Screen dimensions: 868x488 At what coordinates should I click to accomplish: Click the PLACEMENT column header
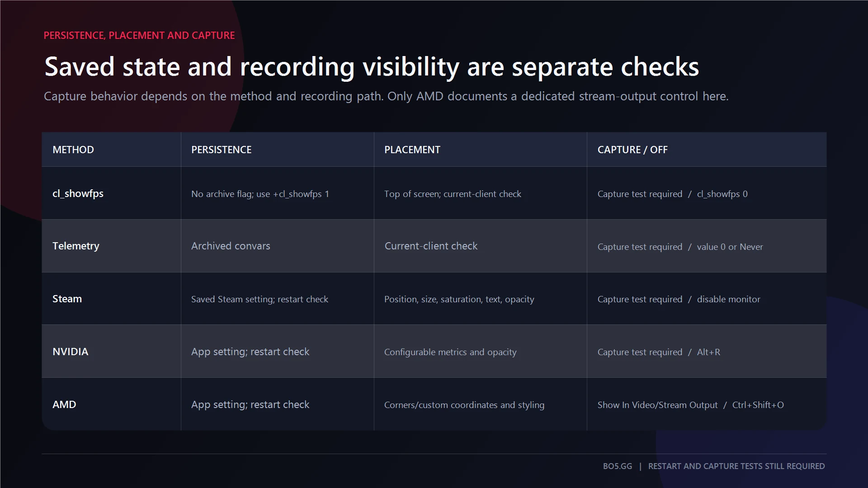(412, 150)
